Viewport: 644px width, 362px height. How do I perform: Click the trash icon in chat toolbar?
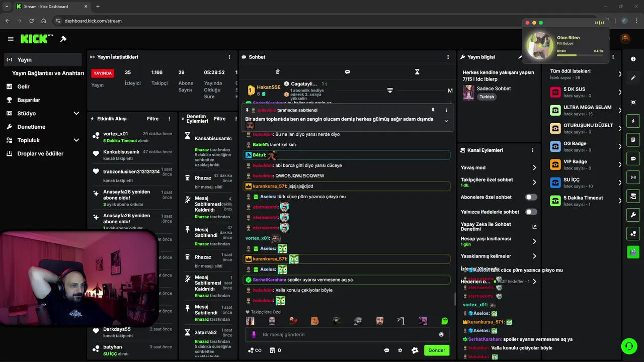click(x=278, y=72)
